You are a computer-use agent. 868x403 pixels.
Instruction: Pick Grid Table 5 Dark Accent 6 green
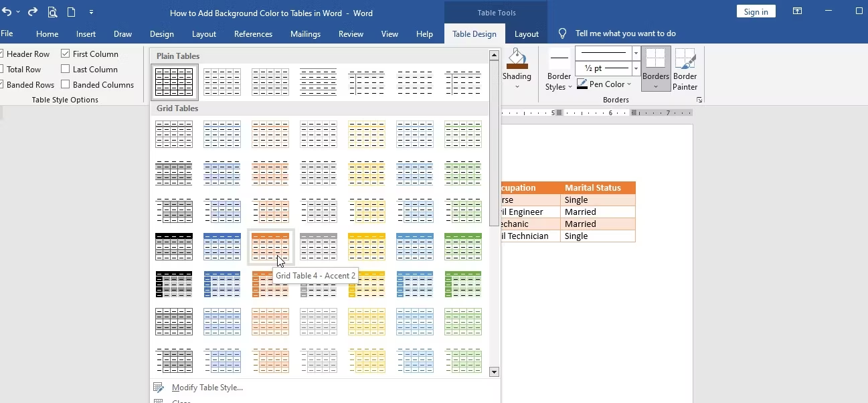pyautogui.click(x=463, y=285)
